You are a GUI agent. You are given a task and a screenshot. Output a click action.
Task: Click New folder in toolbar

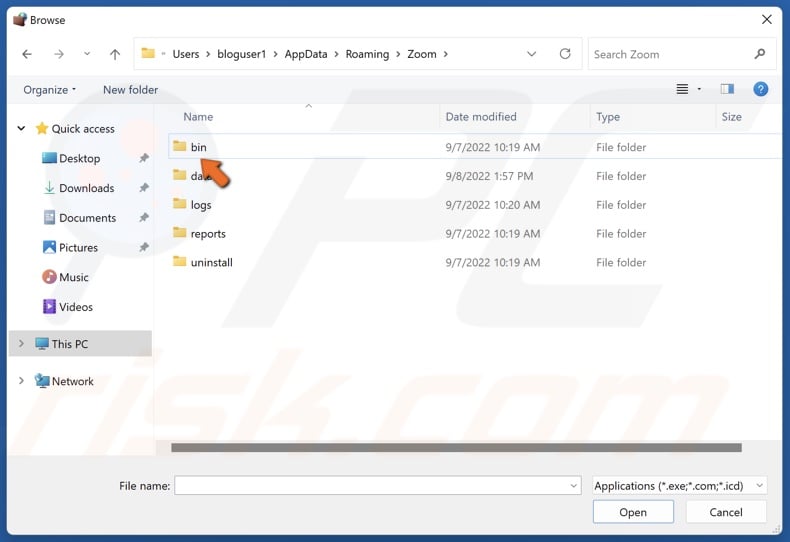point(130,89)
